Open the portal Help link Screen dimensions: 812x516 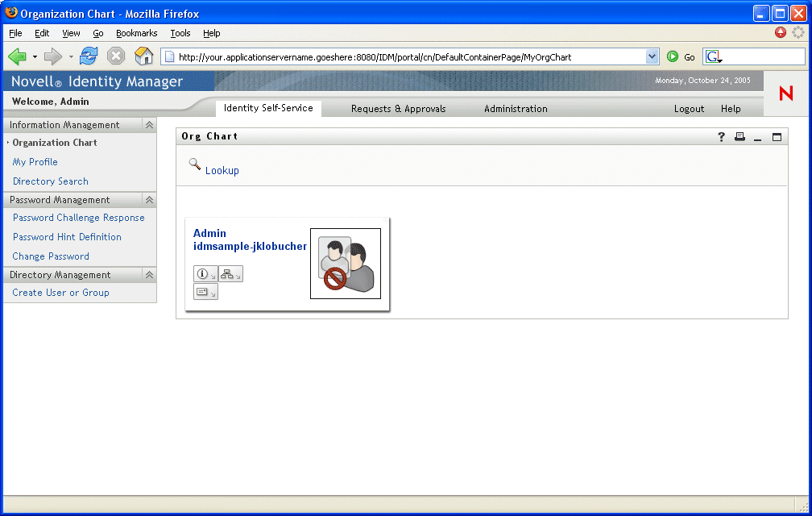pyautogui.click(x=731, y=109)
